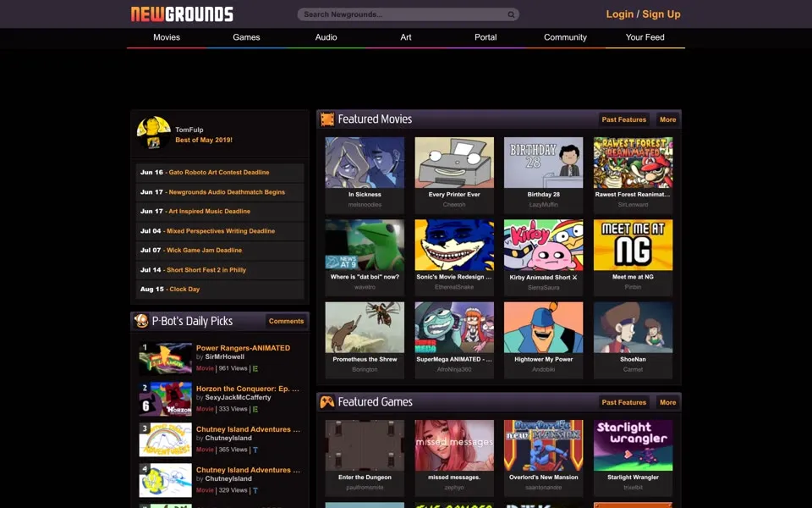
Task: Open the In Sickness movie thumbnail
Action: pos(365,163)
